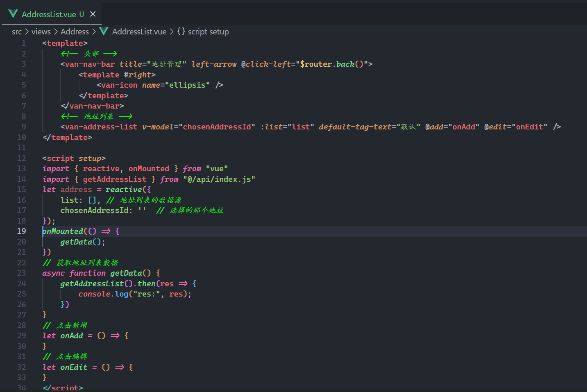Click the braces symbol icon in breadcrumb

coord(181,32)
